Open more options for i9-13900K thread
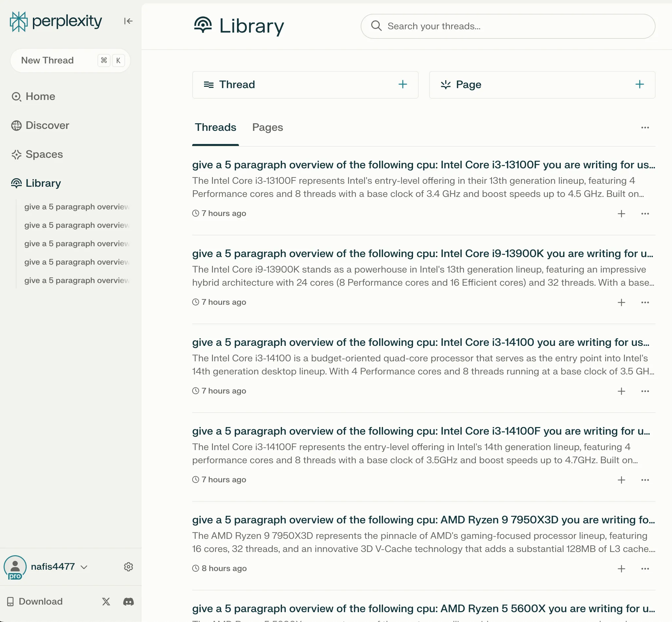 645,302
